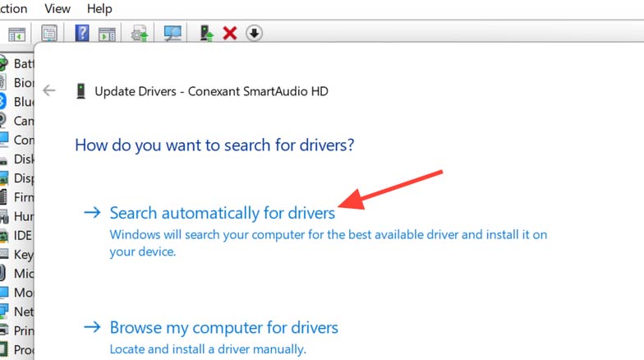644x360 pixels.
Task: Click the Update device driver toolbar icon
Action: click(140, 34)
